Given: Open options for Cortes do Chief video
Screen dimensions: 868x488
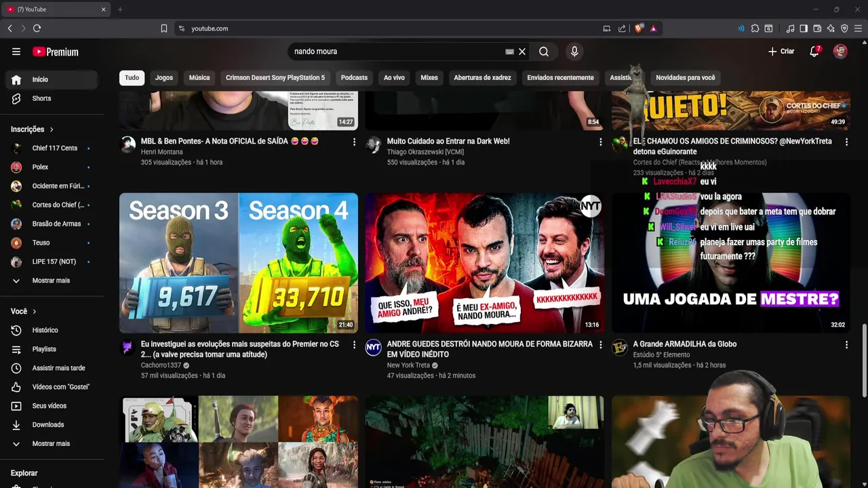Looking at the screenshot, I should (x=846, y=142).
